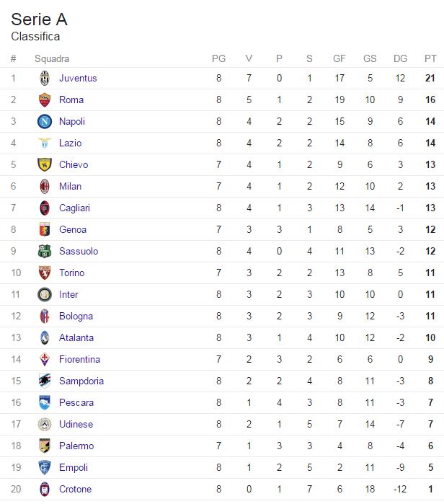Select the Pescara team name
The height and width of the screenshot is (504, 444).
pyautogui.click(x=76, y=402)
